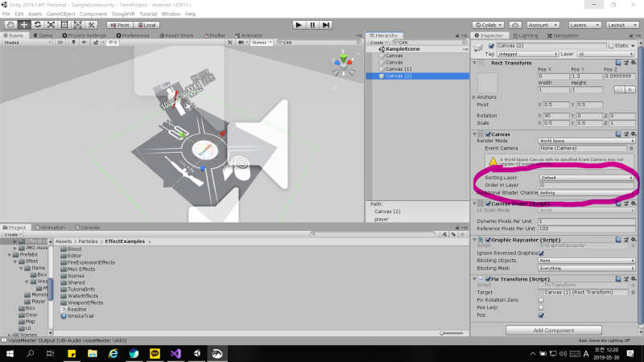Image resolution: width=644 pixels, height=362 pixels.
Task: Open File Explorer from taskbar
Action: coord(93,353)
